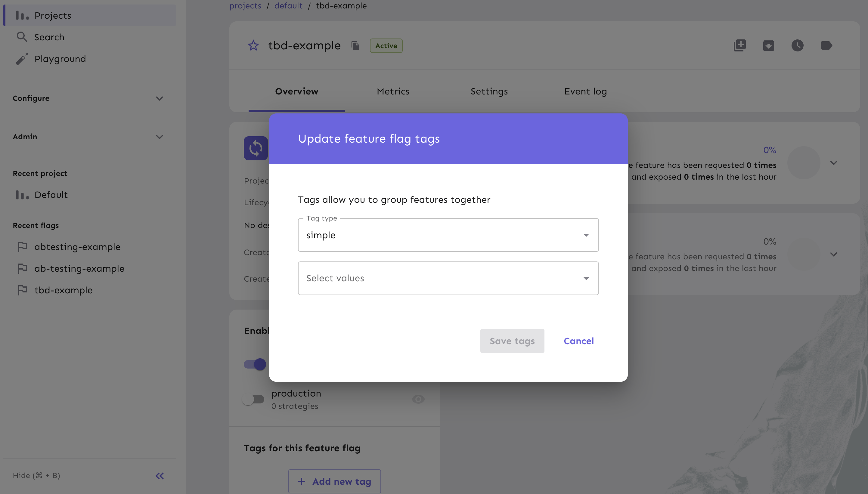Click Save tags button

pos(512,340)
